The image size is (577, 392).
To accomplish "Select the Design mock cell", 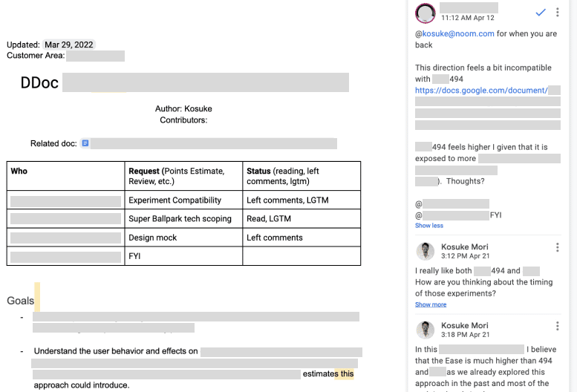I will (183, 238).
